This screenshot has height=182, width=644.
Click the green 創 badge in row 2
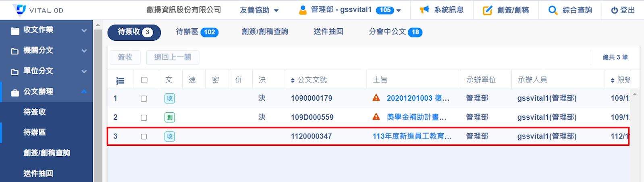tap(170, 118)
